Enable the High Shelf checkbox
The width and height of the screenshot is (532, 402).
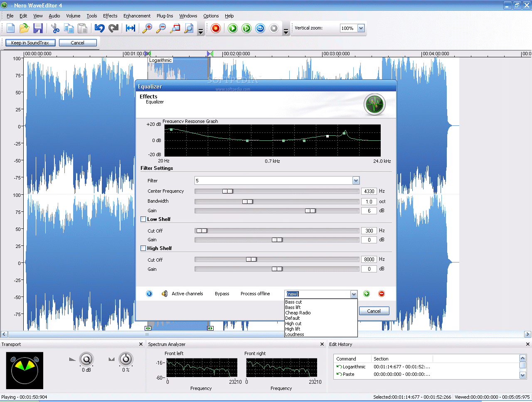tap(143, 248)
